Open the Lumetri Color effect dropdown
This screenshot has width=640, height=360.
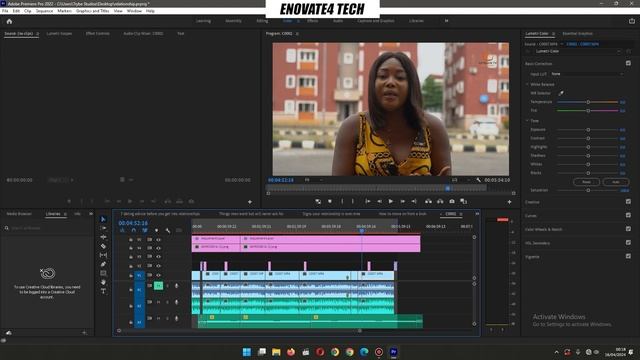(578, 51)
